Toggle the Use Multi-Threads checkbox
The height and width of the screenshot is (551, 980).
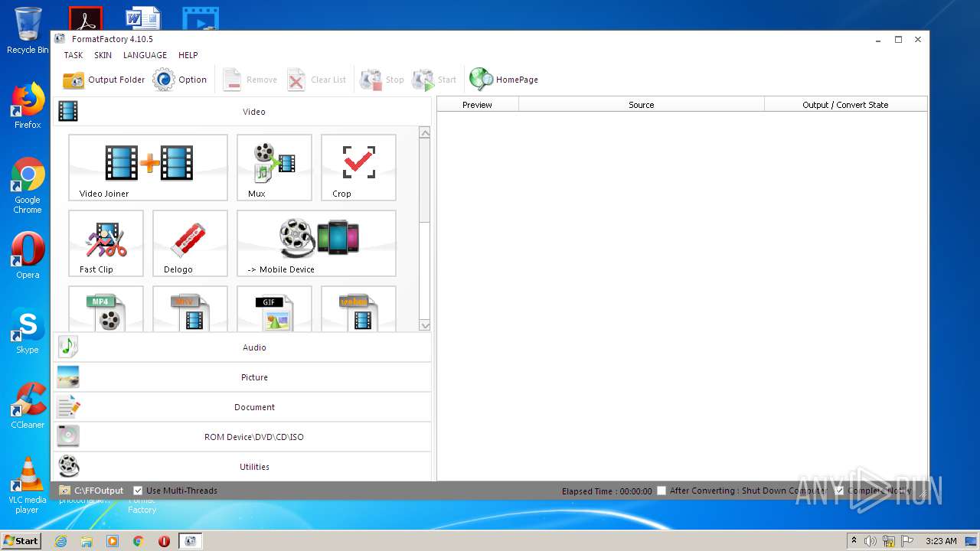(138, 491)
